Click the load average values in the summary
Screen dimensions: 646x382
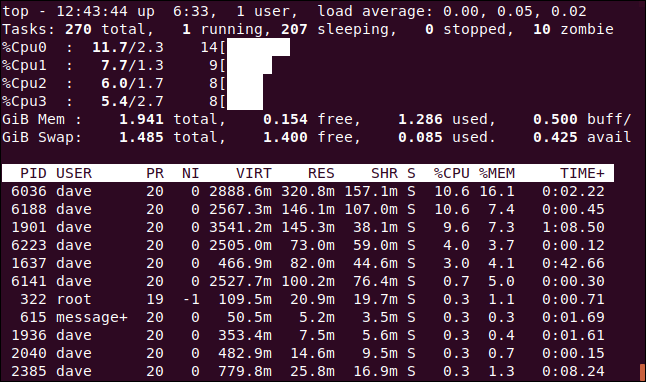coord(515,12)
